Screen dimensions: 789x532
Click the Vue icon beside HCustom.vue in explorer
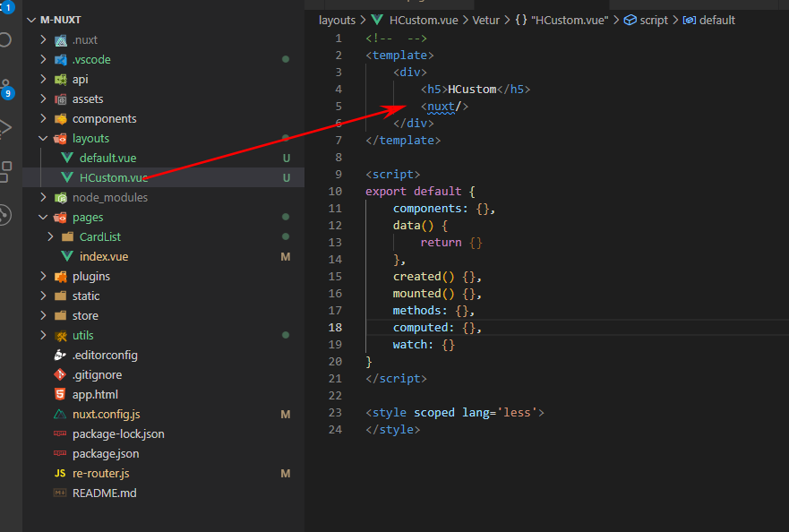[67, 177]
